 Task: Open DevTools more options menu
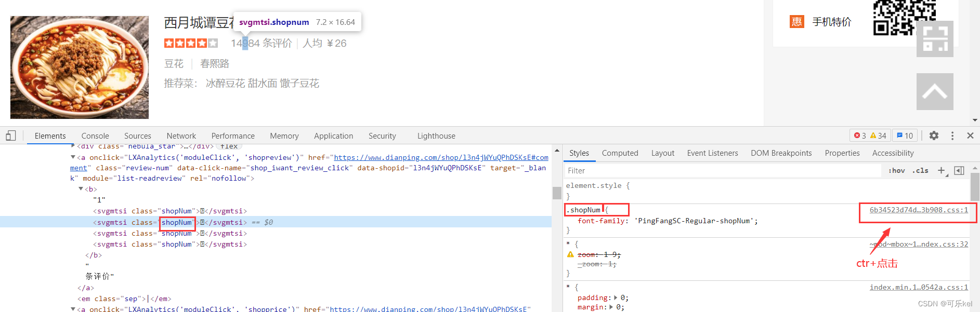click(952, 135)
